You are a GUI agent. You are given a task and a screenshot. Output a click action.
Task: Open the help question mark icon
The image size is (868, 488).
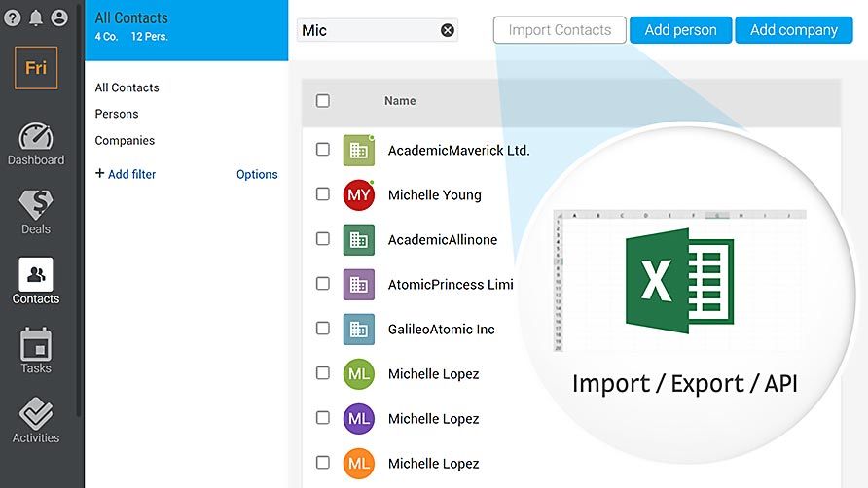[13, 17]
